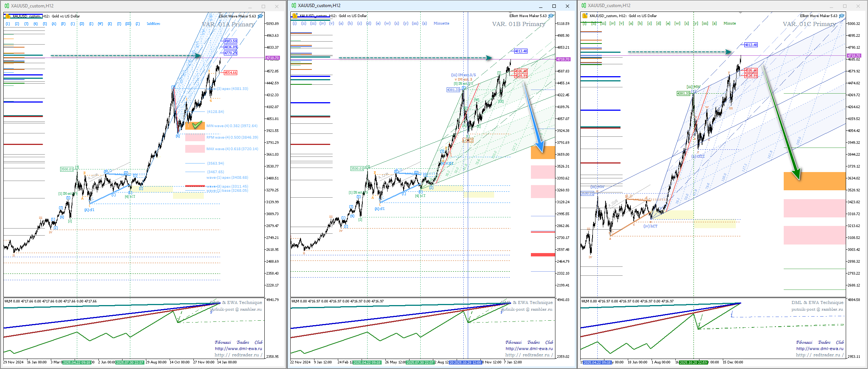Open the Minute wave degree selector
Screen dimensions: 868x369
(x=730, y=23)
